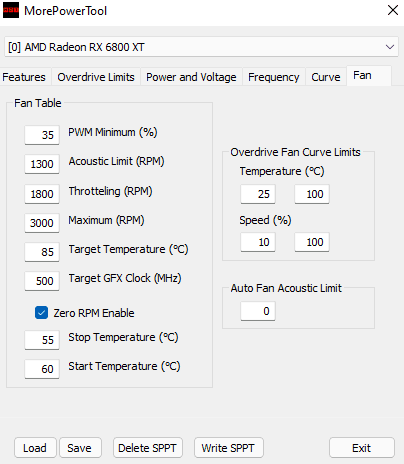The image size is (404, 464).
Task: Select the Power and Voltage tab
Action: (x=191, y=77)
